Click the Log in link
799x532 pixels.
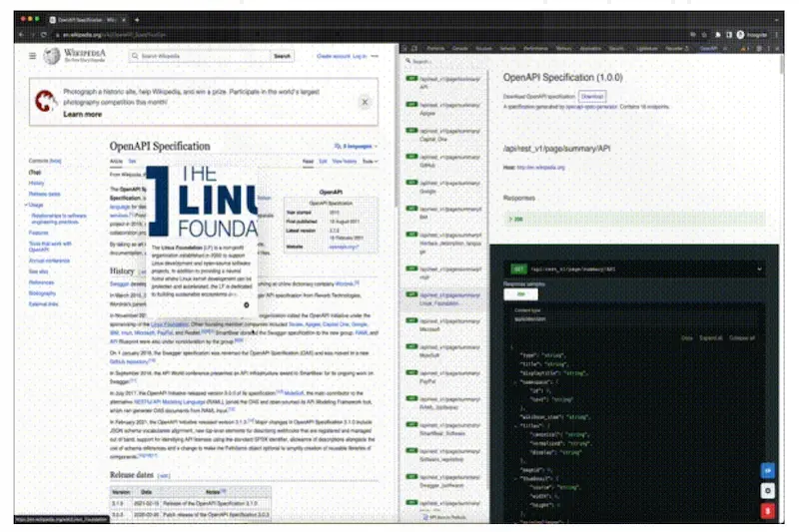(x=360, y=56)
